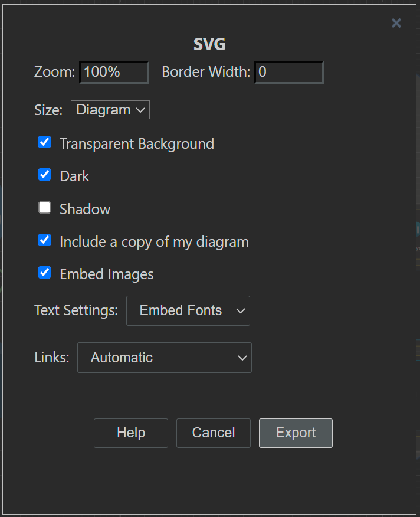Disable the Dark option
This screenshot has width=420, height=517.
click(x=44, y=174)
